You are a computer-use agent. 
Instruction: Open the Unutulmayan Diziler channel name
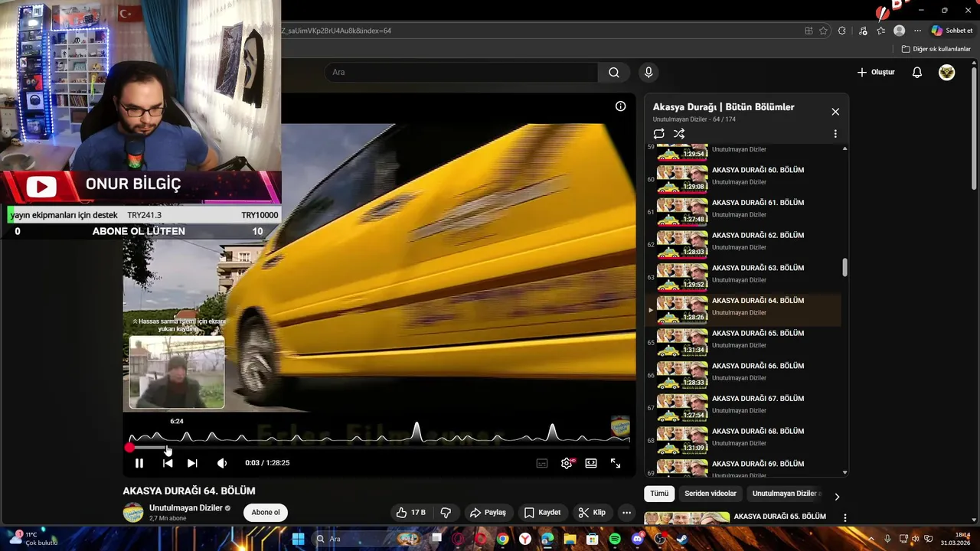(186, 508)
